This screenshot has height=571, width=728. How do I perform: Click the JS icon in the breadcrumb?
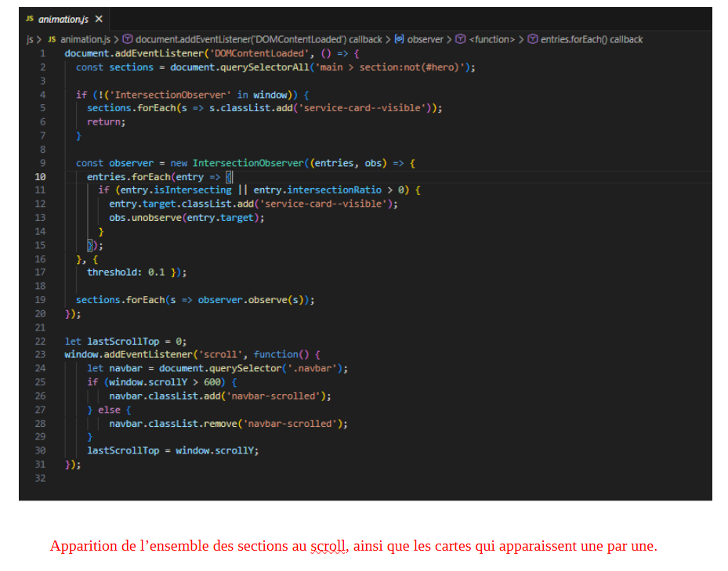click(52, 39)
